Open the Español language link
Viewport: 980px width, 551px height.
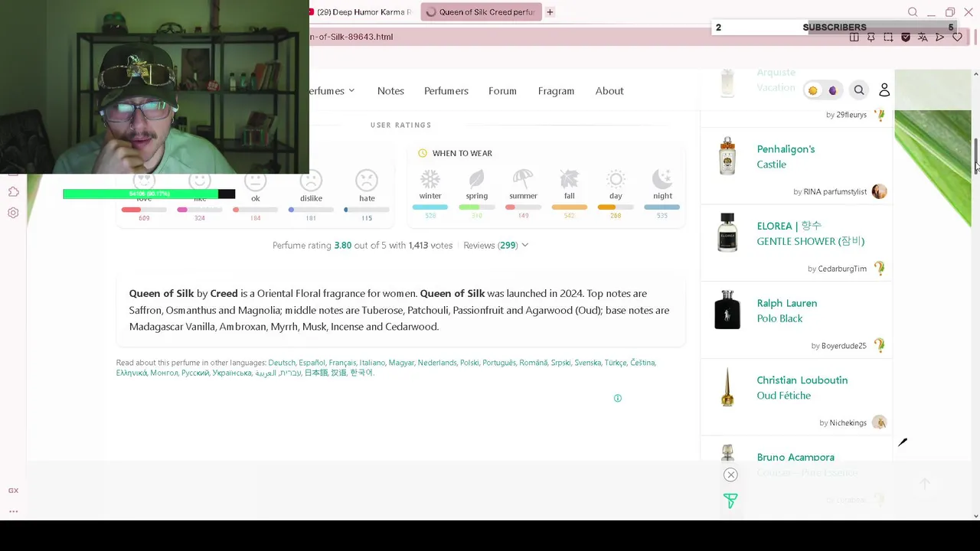[x=312, y=363]
